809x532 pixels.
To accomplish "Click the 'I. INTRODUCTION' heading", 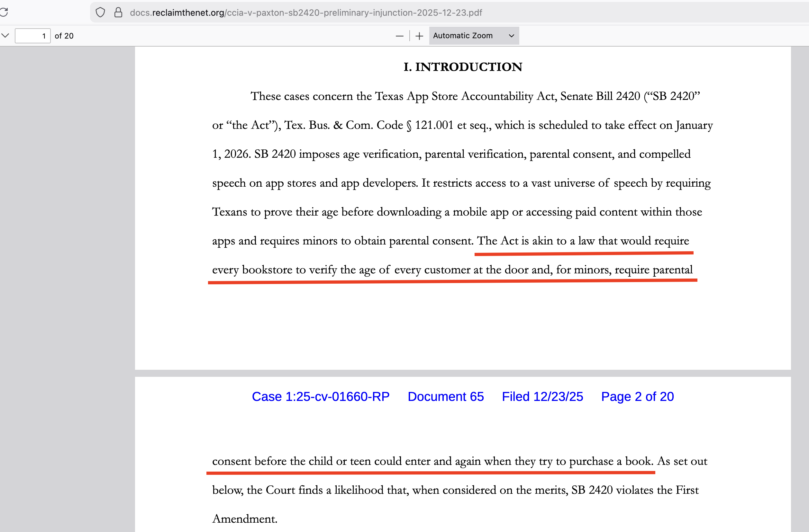I will click(x=462, y=67).
